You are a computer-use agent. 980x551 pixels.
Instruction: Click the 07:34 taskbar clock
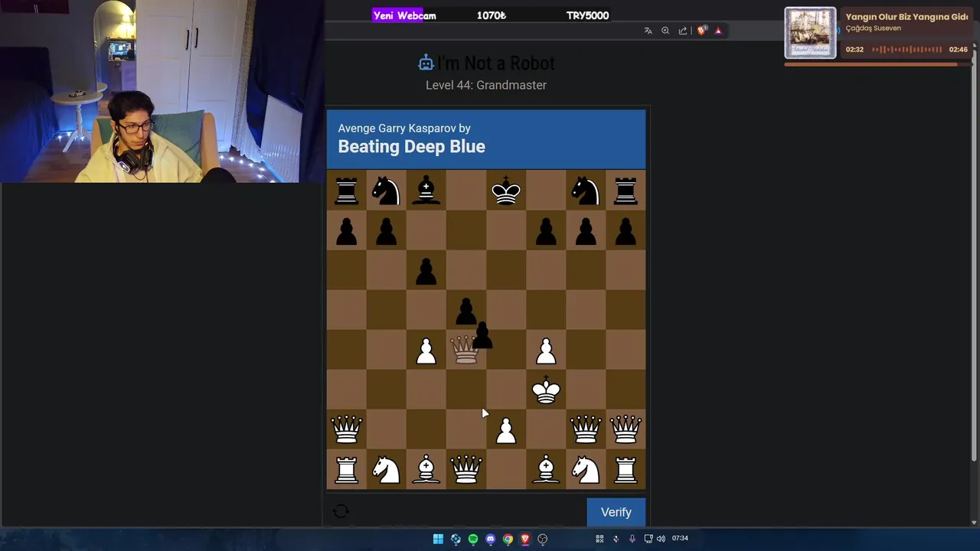coord(680,539)
